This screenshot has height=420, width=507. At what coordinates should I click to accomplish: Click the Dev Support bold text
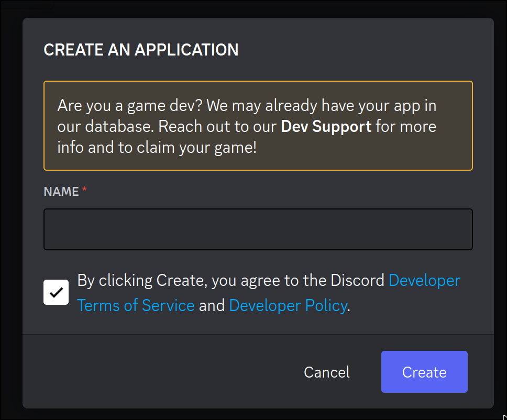pos(326,127)
